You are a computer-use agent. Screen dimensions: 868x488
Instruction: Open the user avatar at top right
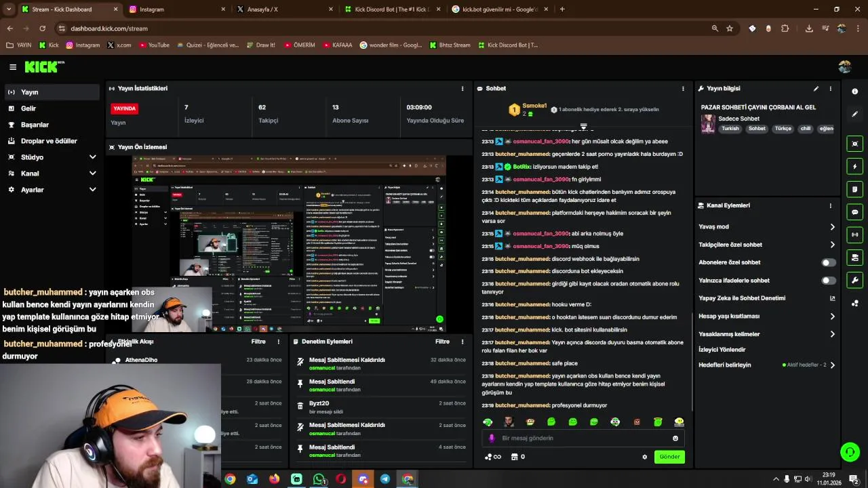(844, 66)
